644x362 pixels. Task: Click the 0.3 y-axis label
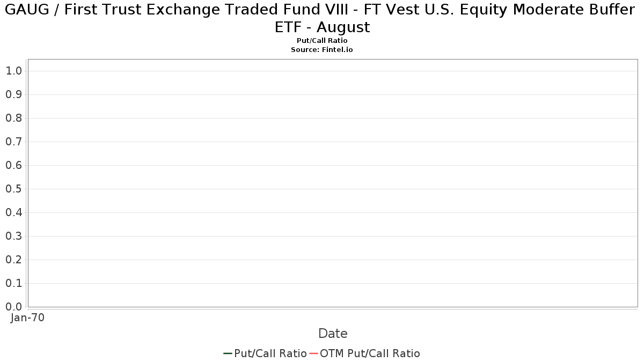point(13,236)
